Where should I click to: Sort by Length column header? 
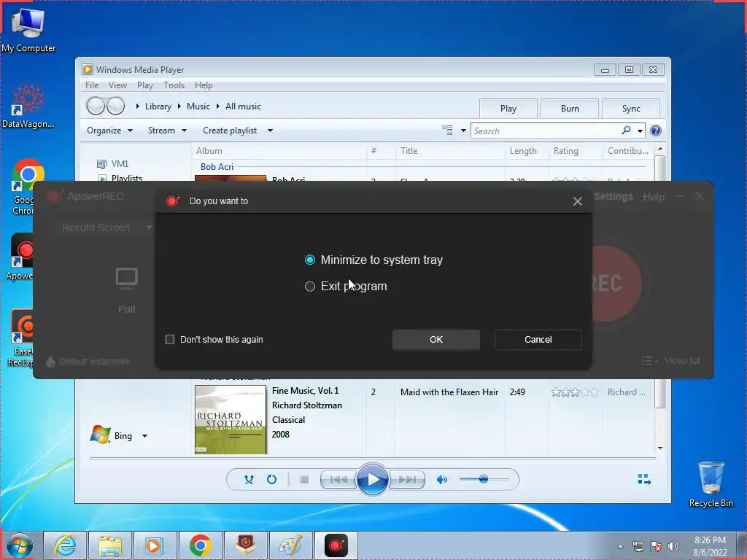point(523,151)
